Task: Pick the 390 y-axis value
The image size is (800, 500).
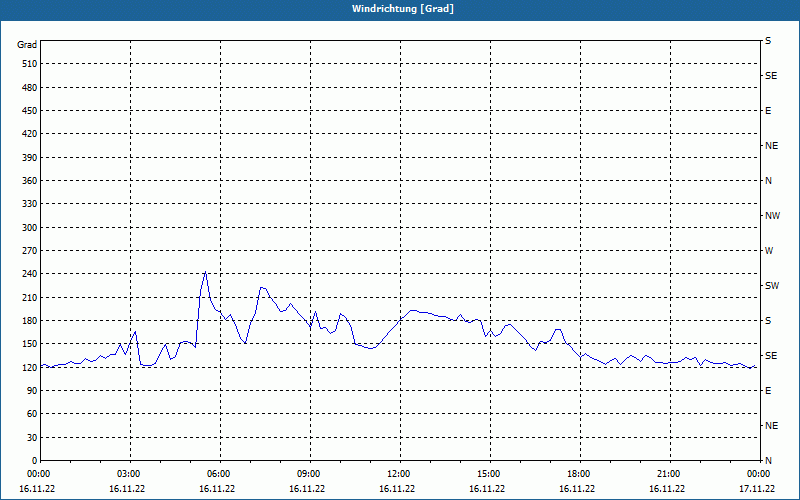Action: click(x=30, y=158)
